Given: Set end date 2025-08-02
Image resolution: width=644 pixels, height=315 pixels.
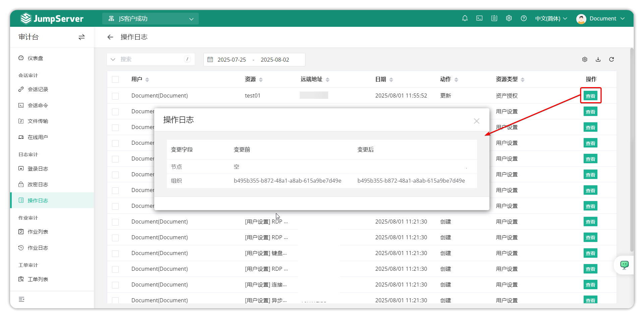Looking at the screenshot, I should click(275, 60).
